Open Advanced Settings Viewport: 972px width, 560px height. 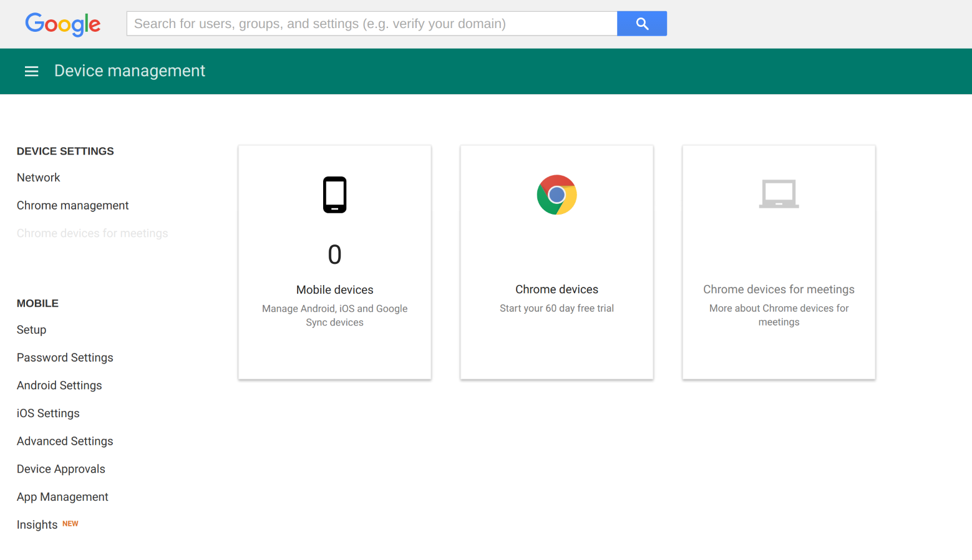coord(65,441)
